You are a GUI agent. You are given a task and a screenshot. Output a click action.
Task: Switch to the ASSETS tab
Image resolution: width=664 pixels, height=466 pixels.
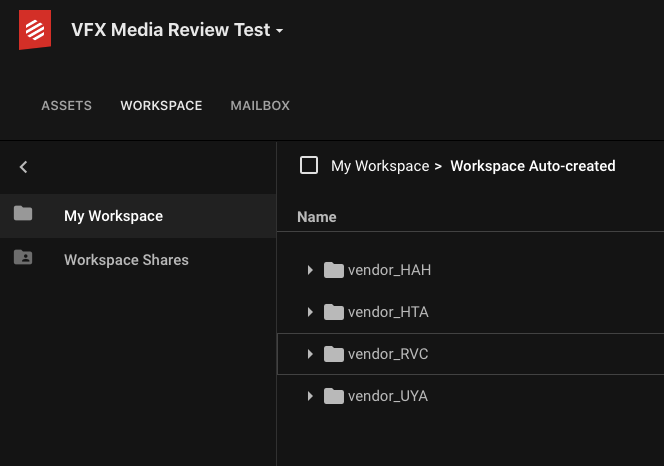[66, 105]
